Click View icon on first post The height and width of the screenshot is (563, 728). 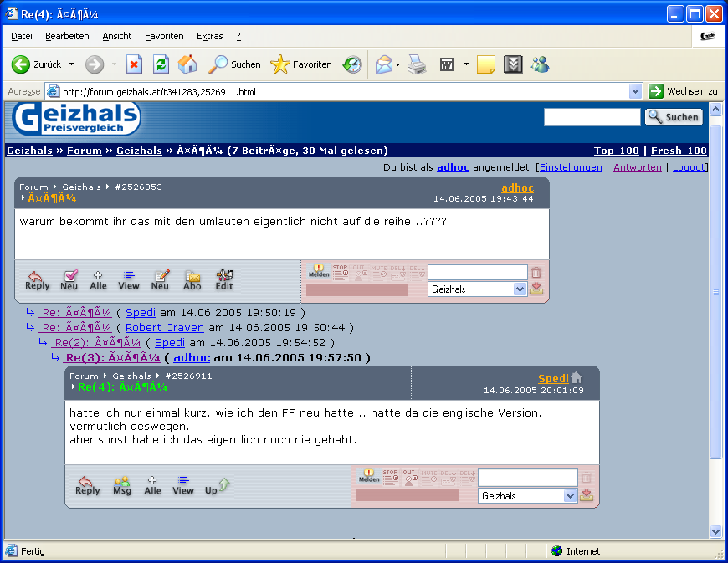(x=129, y=280)
